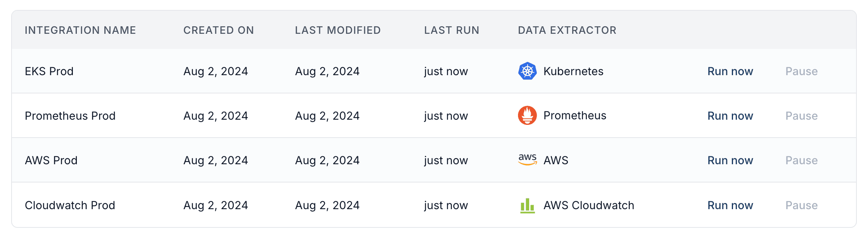Click the AWS logo icon
The width and height of the screenshot is (868, 237).
coord(527,160)
